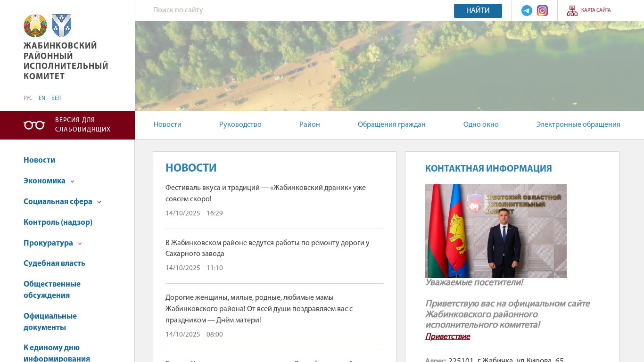Image resolution: width=644 pixels, height=362 pixels.
Task: Open Социальная сфера in the sidebar
Action: click(58, 202)
